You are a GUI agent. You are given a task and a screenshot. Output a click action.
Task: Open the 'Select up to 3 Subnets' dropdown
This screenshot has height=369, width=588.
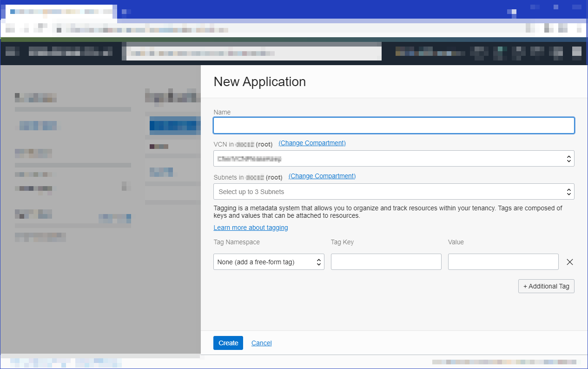(393, 191)
